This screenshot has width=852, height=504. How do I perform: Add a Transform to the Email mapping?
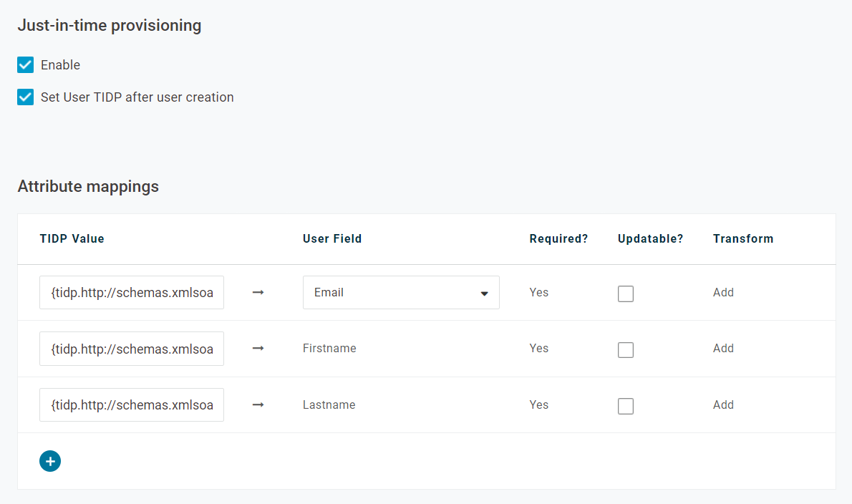[723, 292]
